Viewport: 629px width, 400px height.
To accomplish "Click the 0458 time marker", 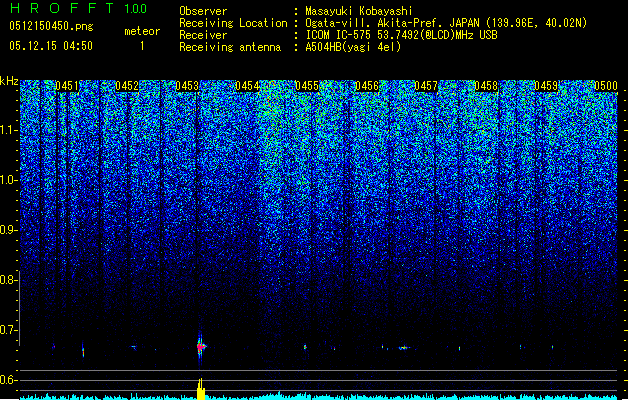I will (x=486, y=86).
